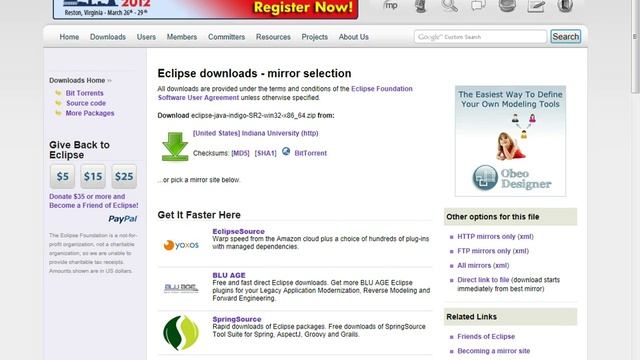This screenshot has height=360, width=640.
Task: Open Downloads Home link
Action: 77,80
